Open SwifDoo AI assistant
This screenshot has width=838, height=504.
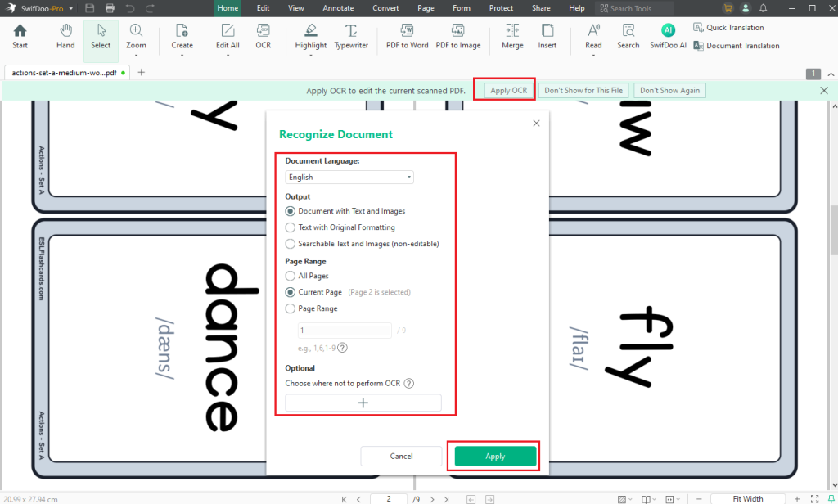pyautogui.click(x=668, y=36)
